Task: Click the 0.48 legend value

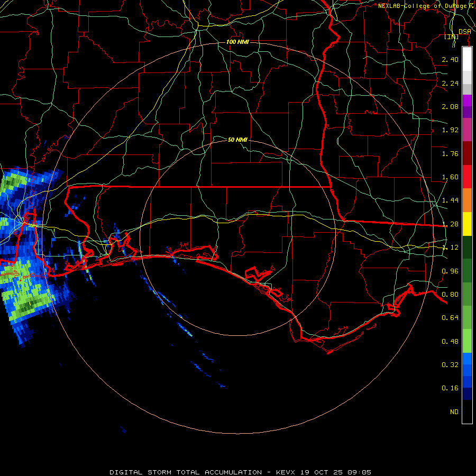Action: pyautogui.click(x=450, y=342)
